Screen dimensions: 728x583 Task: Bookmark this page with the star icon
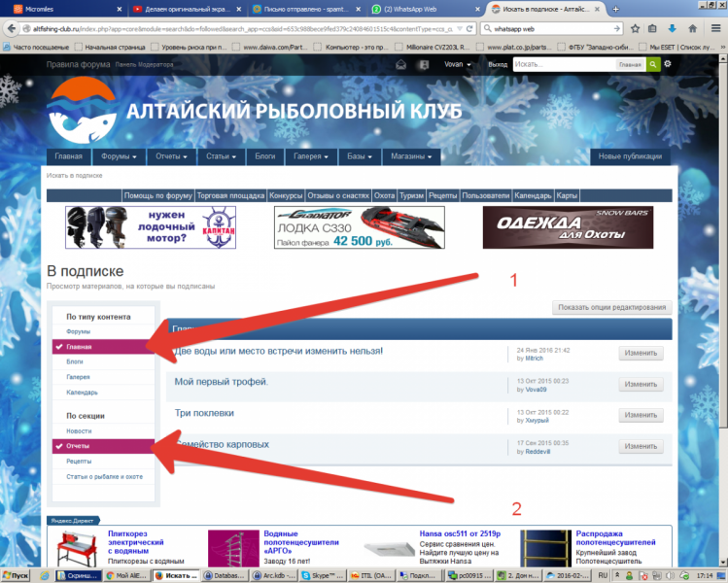[x=635, y=29]
